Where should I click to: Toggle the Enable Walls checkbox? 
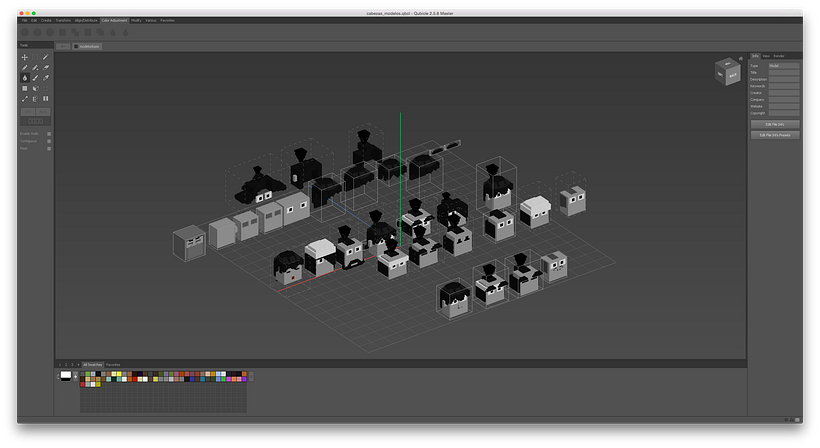pyautogui.click(x=49, y=134)
